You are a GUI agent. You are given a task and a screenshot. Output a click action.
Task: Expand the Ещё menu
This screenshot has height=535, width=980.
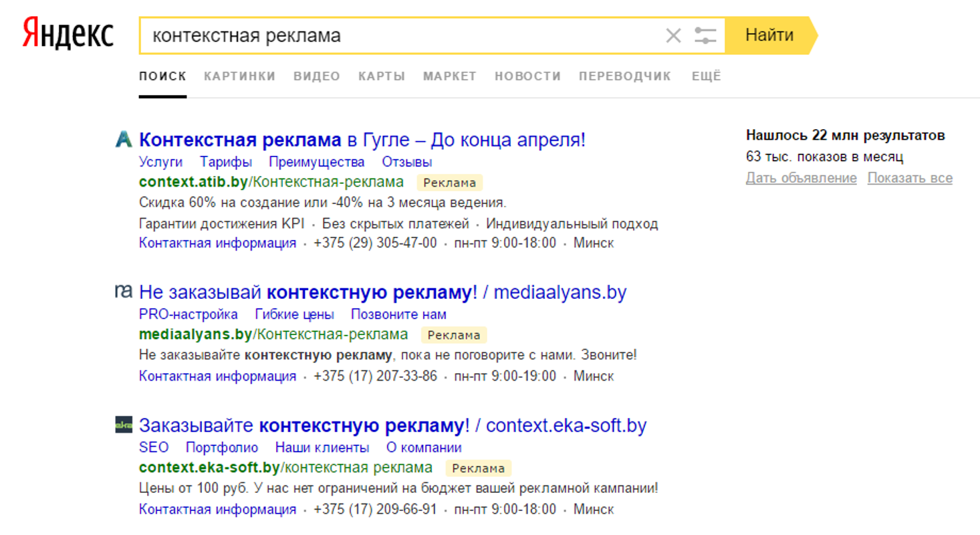pos(707,76)
